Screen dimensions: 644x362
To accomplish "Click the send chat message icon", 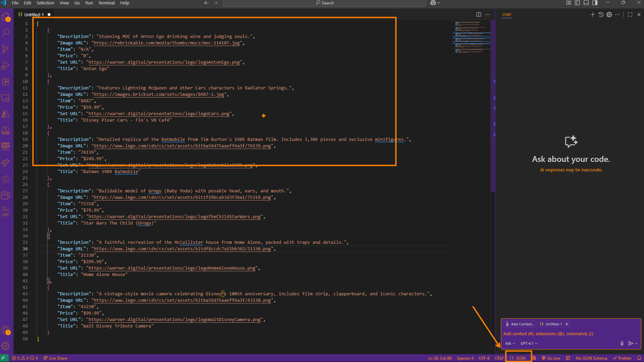I will click(630, 343).
